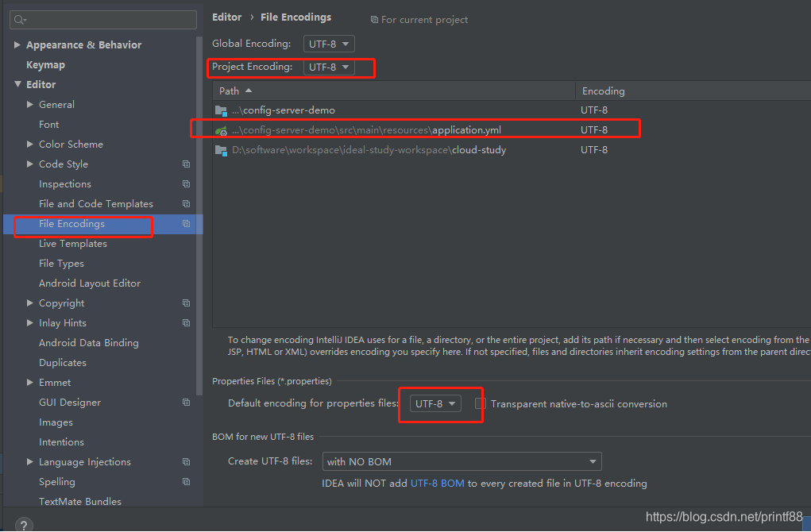
Task: Open File Types settings page
Action: (61, 264)
